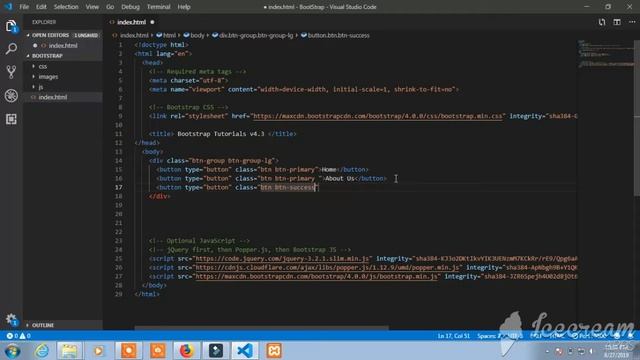
Task: Expand the js folder
Action: (x=41, y=87)
